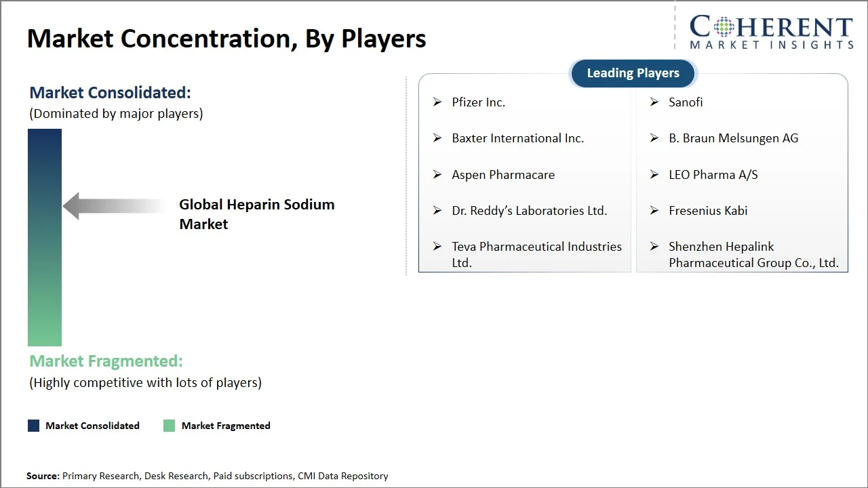The height and width of the screenshot is (488, 868).
Task: Select B. Braun Melsungen AG entry
Action: point(733,138)
